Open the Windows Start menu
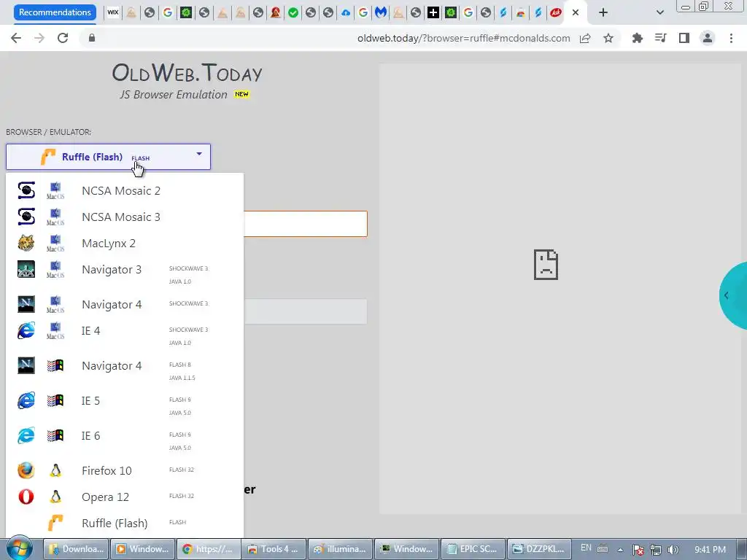This screenshot has width=747, height=560. tap(19, 549)
